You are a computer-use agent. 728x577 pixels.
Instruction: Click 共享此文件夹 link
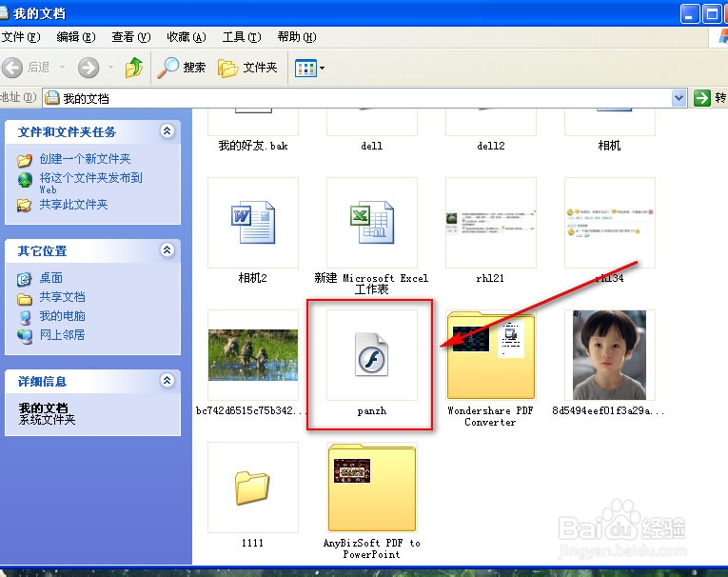tap(73, 205)
